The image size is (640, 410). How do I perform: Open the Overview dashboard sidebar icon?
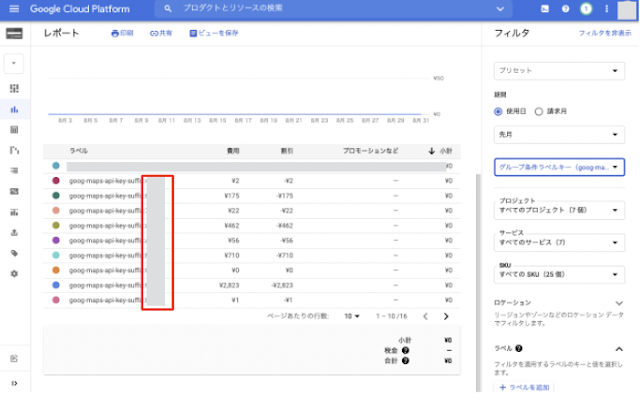pyautogui.click(x=14, y=89)
